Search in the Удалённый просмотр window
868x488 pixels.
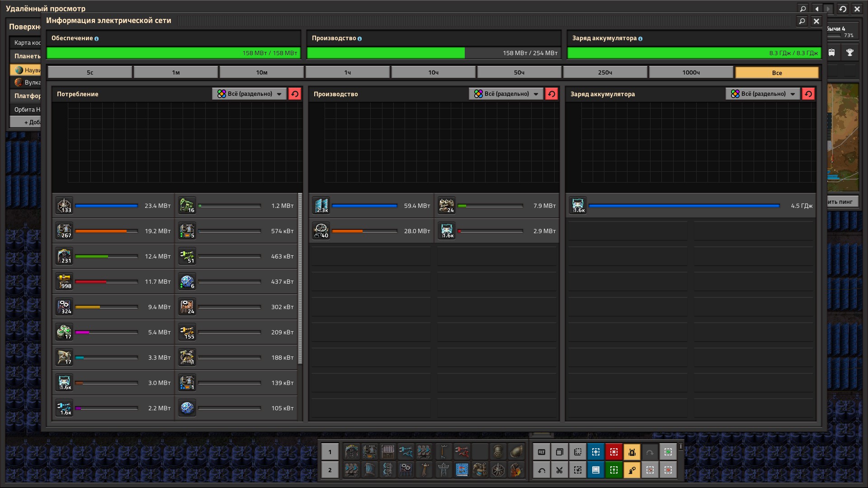(x=803, y=9)
